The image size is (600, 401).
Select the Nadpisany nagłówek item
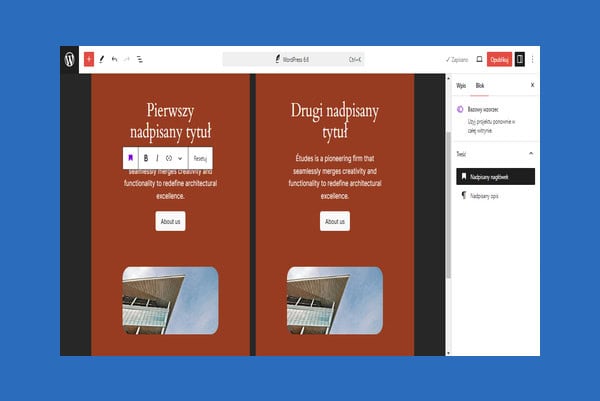click(x=496, y=177)
